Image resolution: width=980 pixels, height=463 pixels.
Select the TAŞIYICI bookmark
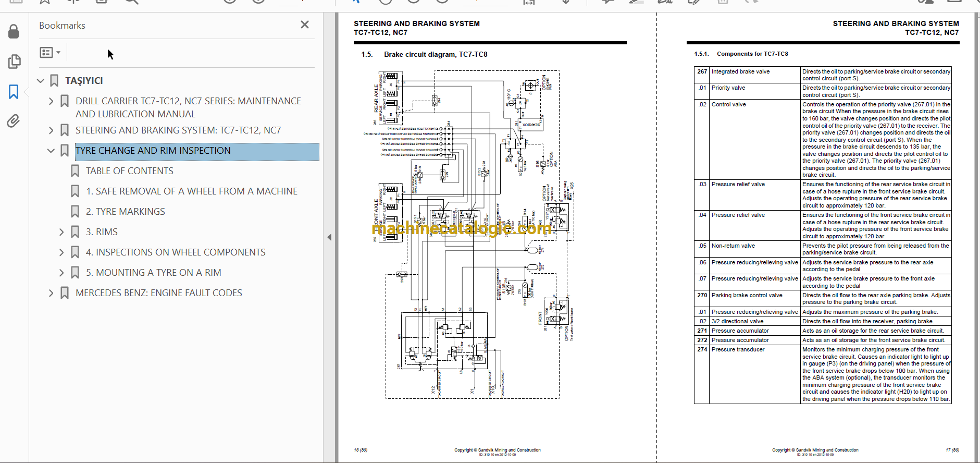[x=84, y=81]
